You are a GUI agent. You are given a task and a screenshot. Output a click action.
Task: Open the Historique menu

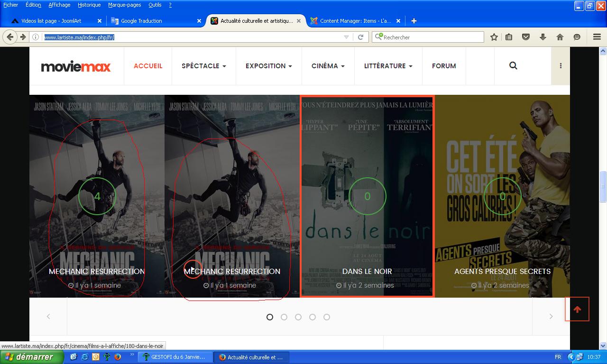tap(89, 5)
